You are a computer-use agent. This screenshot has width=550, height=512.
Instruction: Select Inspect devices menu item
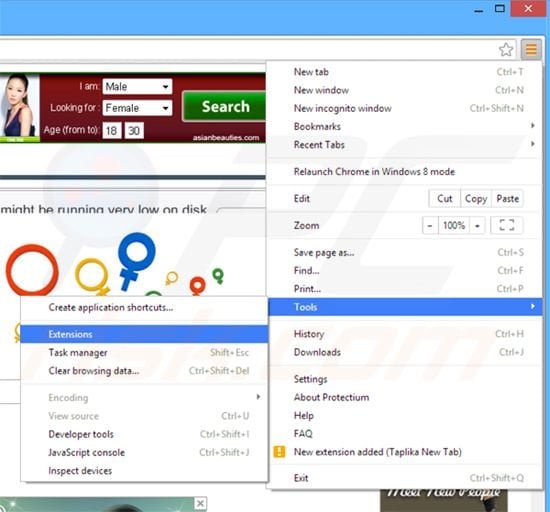(x=144, y=471)
